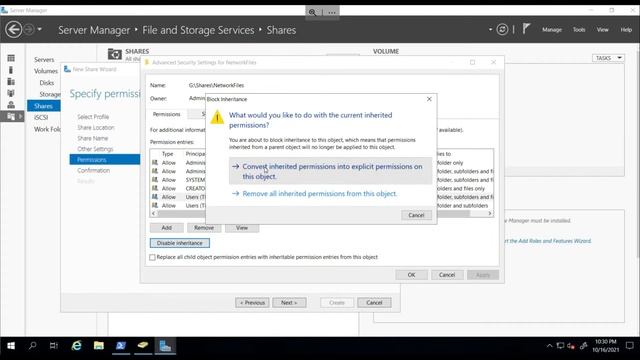Click the Server Manager back arrow

[x=13, y=29]
